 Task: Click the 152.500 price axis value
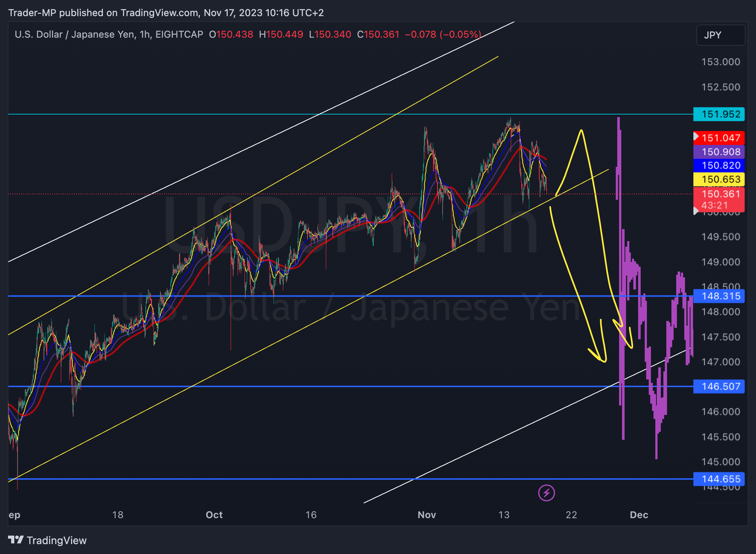click(720, 87)
